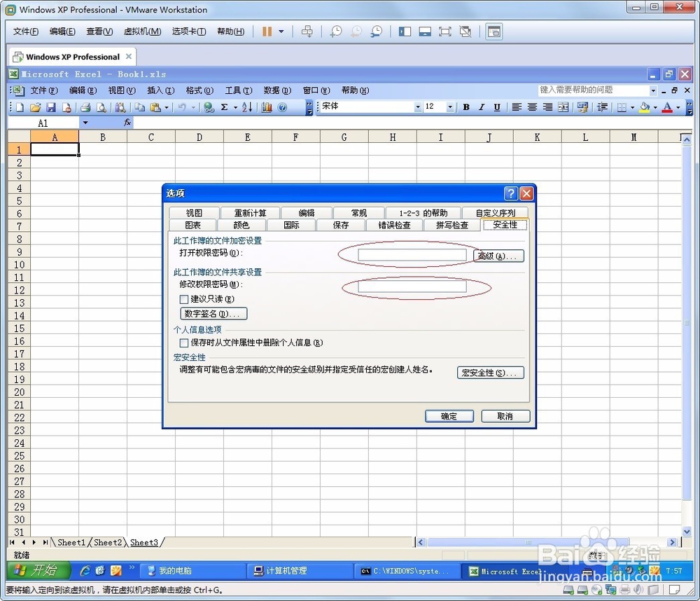The height and width of the screenshot is (601, 700).
Task: Click the insert function fx icon
Action: point(127,123)
